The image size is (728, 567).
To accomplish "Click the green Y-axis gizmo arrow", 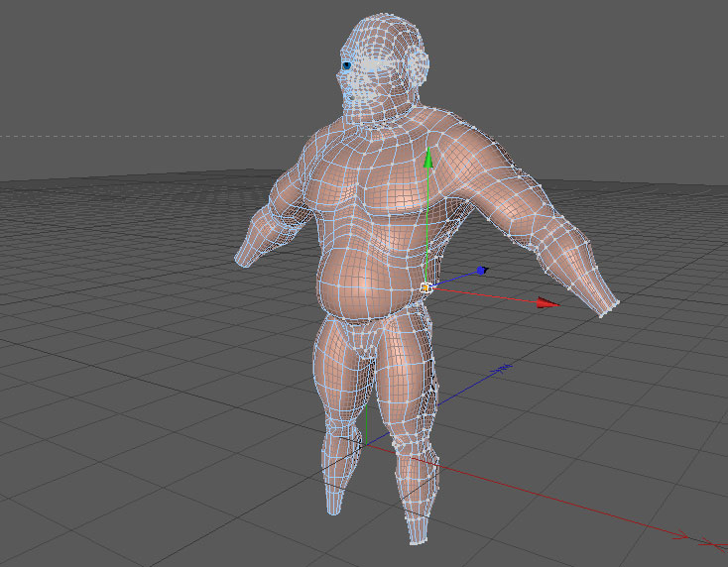I will point(428,158).
